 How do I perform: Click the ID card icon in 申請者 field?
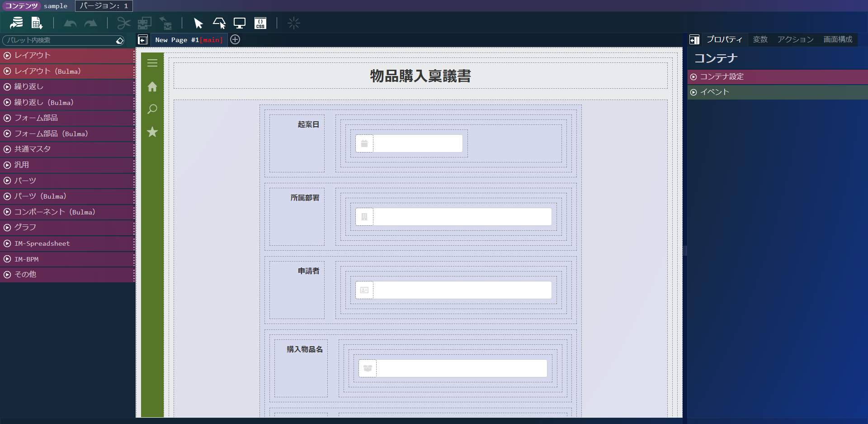pos(364,290)
